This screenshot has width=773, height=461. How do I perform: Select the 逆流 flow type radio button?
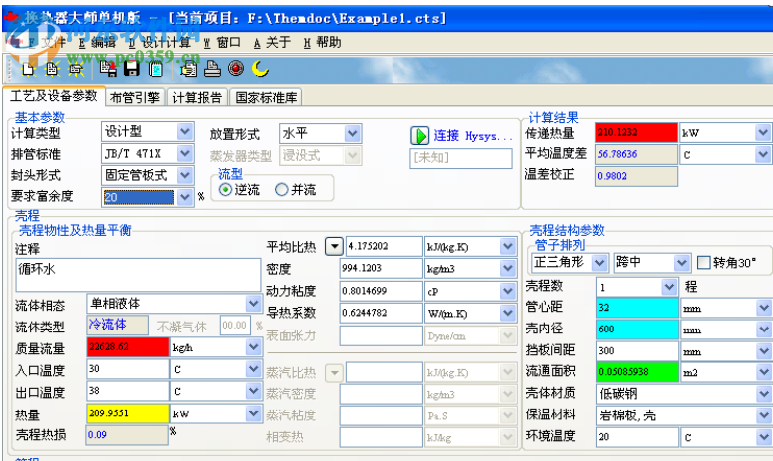click(x=225, y=189)
